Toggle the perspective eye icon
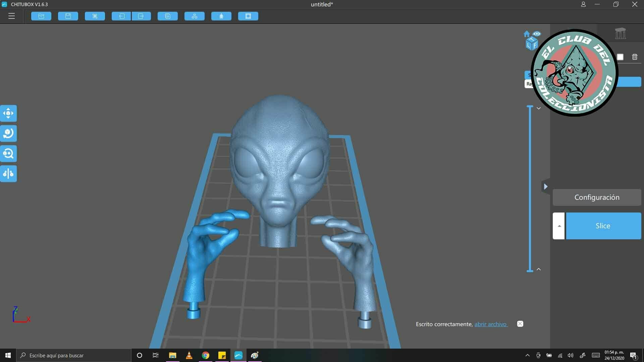 tap(537, 34)
